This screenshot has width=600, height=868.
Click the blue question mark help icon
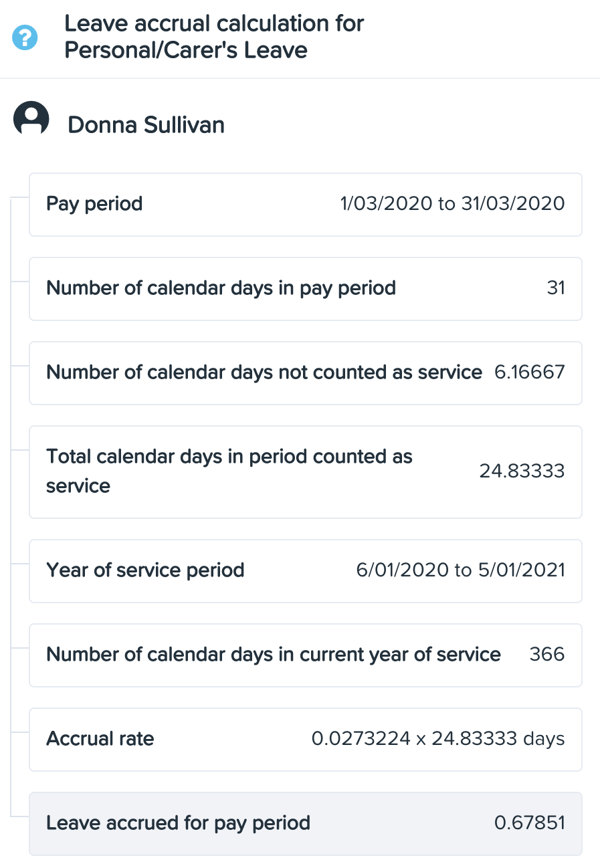[25, 37]
